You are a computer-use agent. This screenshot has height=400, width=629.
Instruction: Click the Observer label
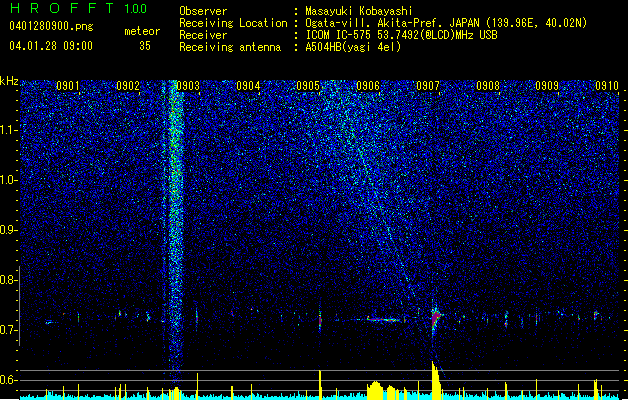(203, 11)
